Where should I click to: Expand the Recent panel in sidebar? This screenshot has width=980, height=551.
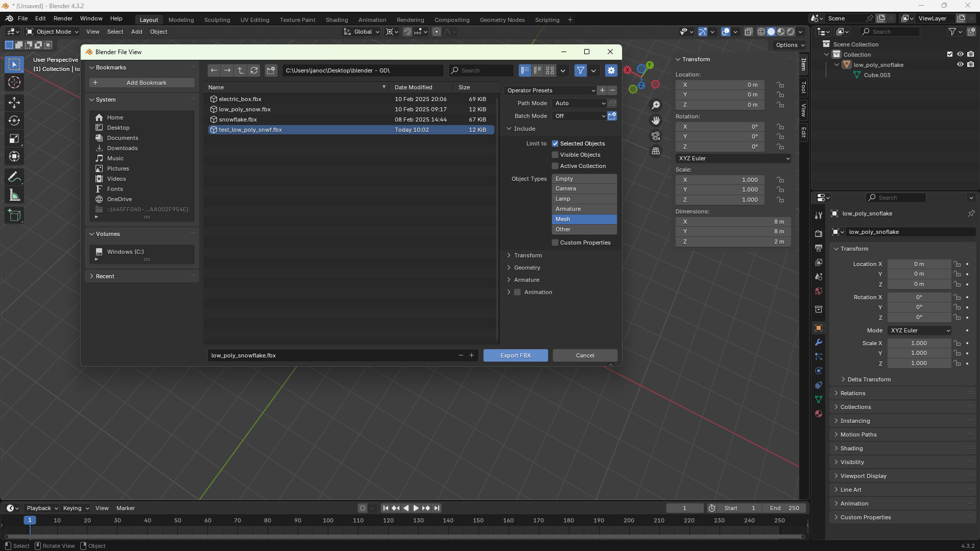105,276
